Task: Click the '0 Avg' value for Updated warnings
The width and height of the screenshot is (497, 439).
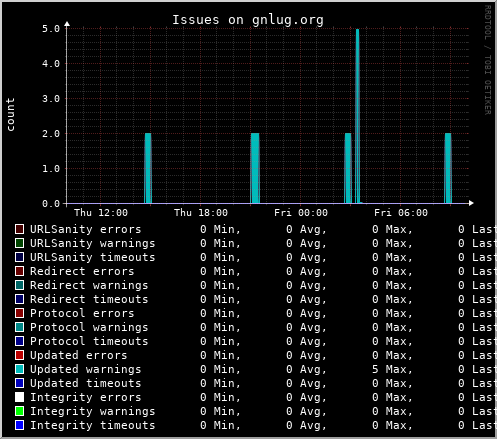Action: coord(306,369)
